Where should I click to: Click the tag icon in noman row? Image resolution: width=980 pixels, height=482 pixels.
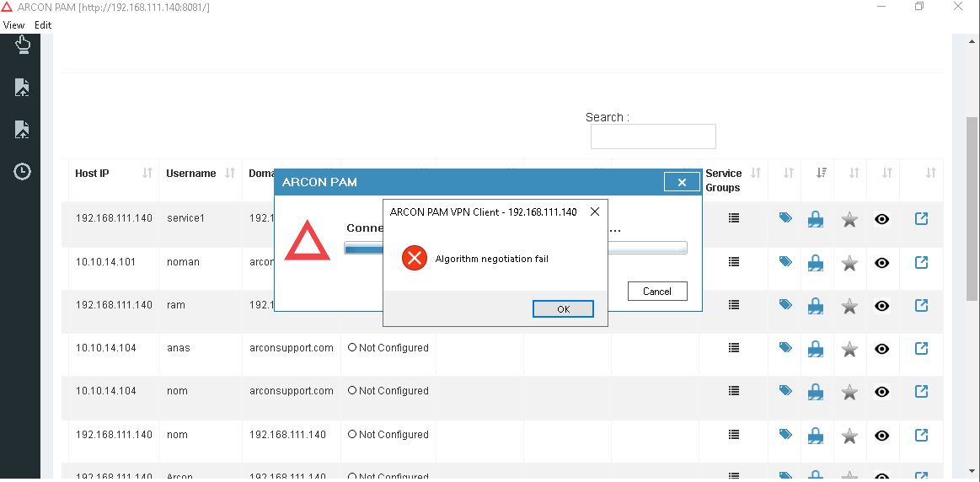point(785,262)
